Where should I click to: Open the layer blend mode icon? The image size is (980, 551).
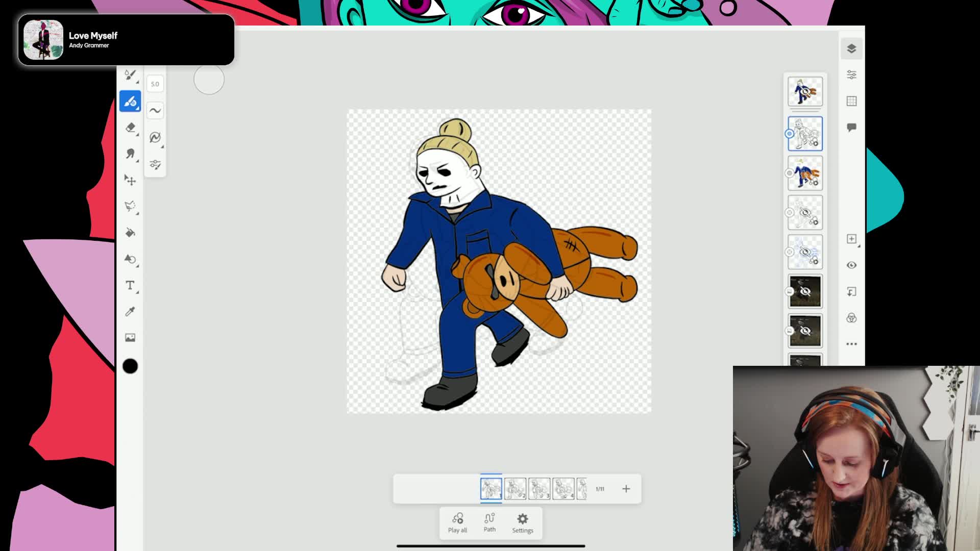[851, 318]
